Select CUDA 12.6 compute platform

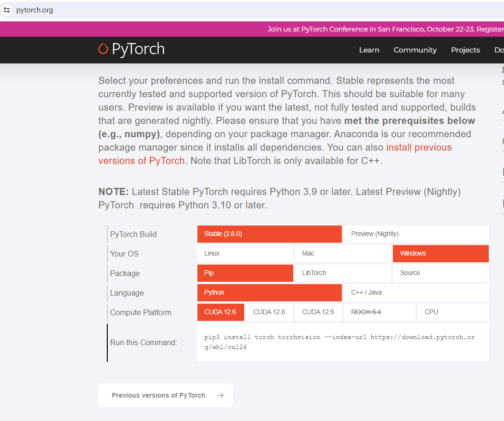tap(220, 312)
